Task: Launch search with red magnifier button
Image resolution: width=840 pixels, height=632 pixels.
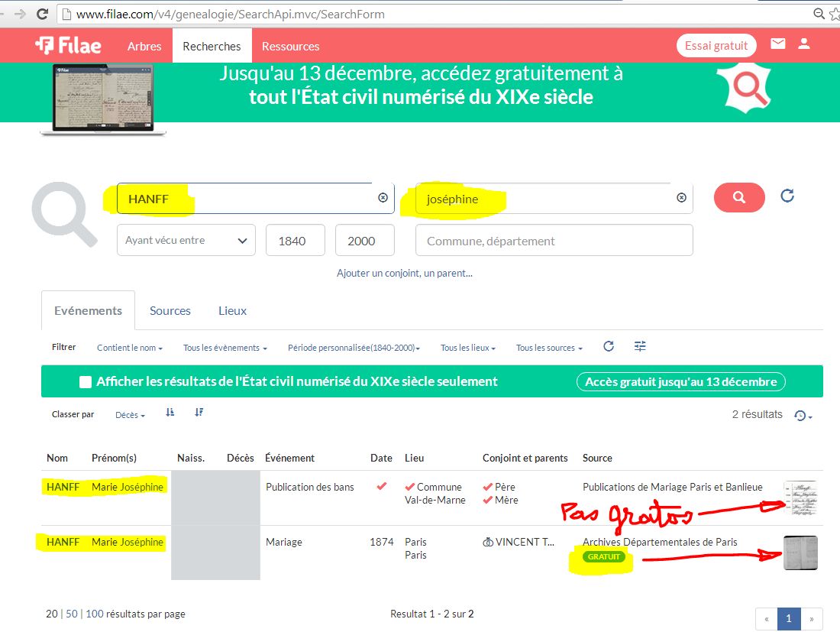Action: pos(739,197)
